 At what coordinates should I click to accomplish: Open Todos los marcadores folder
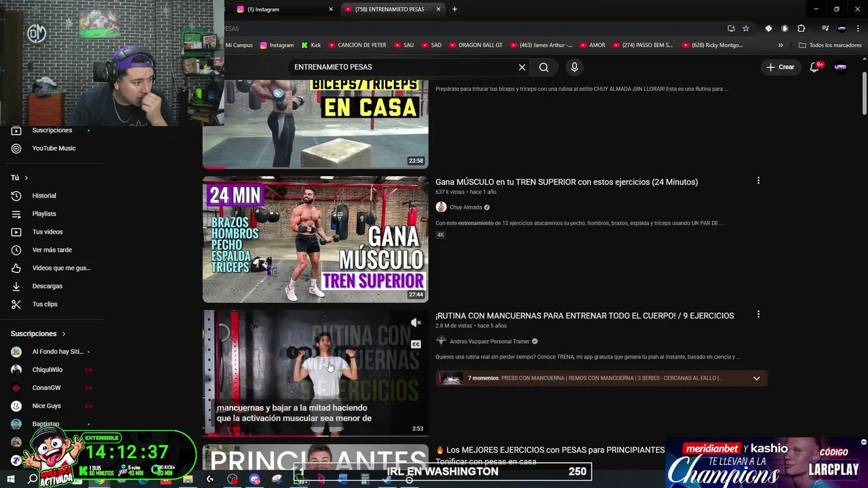click(x=830, y=45)
